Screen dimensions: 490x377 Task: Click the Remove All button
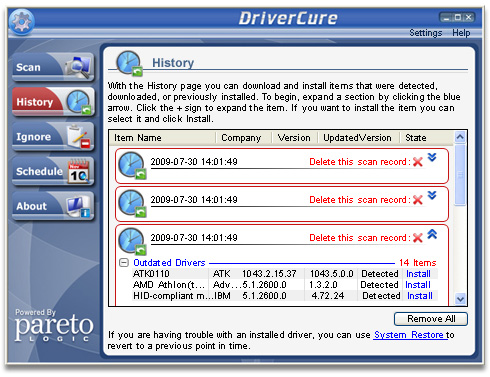click(x=431, y=319)
